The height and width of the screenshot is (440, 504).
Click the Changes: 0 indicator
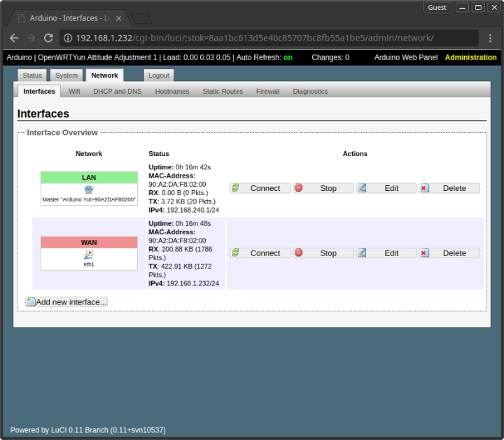coord(330,57)
